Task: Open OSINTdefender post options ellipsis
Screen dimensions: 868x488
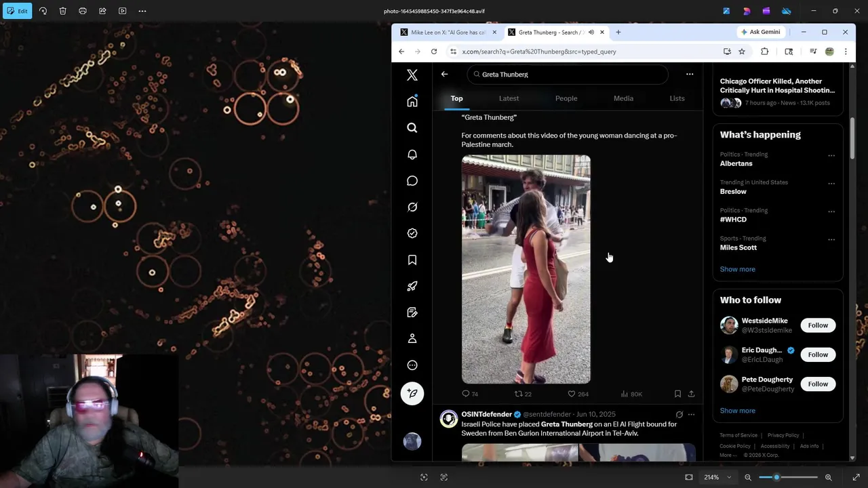Action: tap(691, 414)
